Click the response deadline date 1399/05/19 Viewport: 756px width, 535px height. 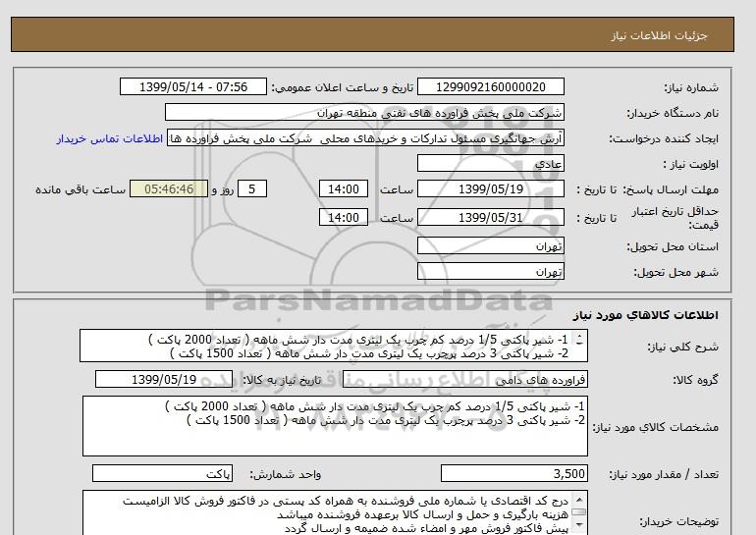coord(490,188)
